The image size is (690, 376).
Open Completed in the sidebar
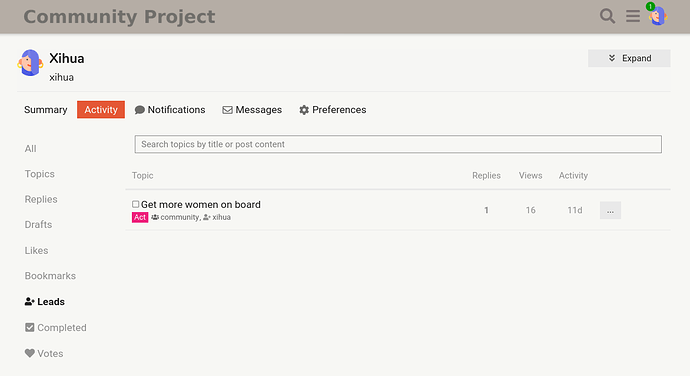(x=56, y=328)
